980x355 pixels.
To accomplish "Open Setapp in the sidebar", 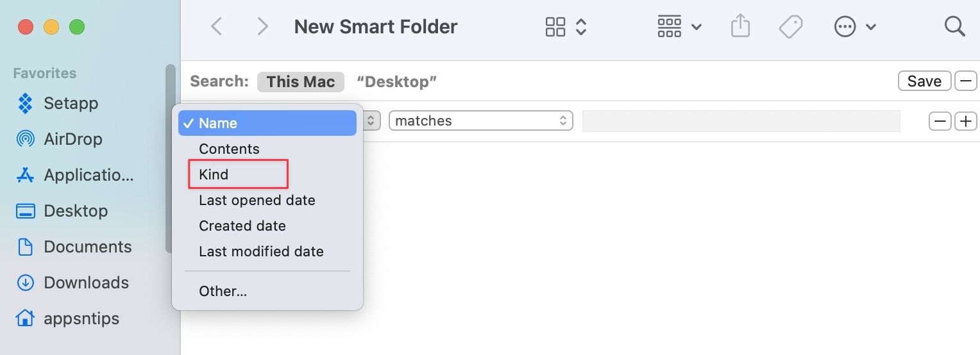I will pos(71,103).
